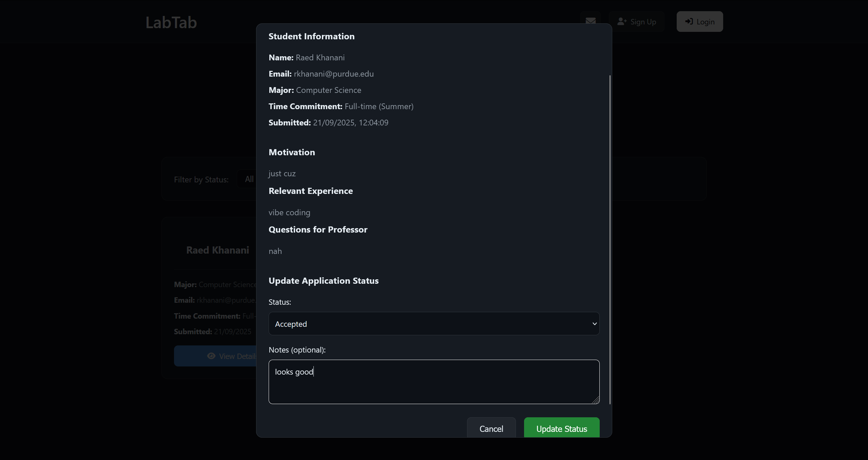Viewport: 868px width, 460px height.
Task: Click the rkhanani@purdue.edu email in modal
Action: tap(334, 74)
